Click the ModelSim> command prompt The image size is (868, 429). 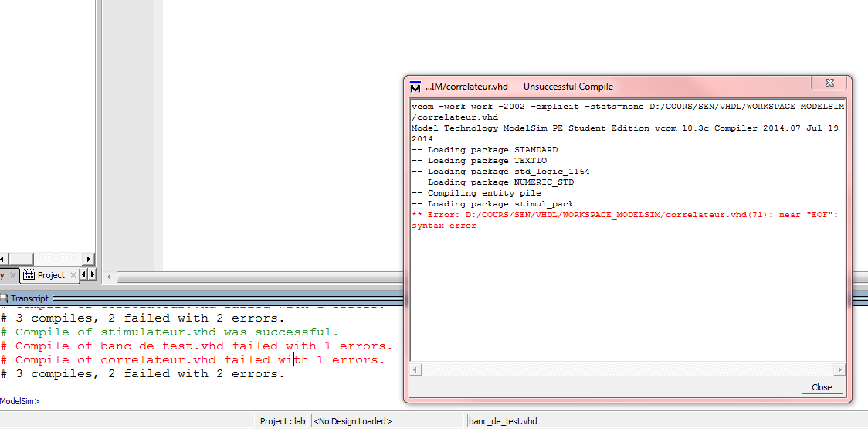(19, 400)
